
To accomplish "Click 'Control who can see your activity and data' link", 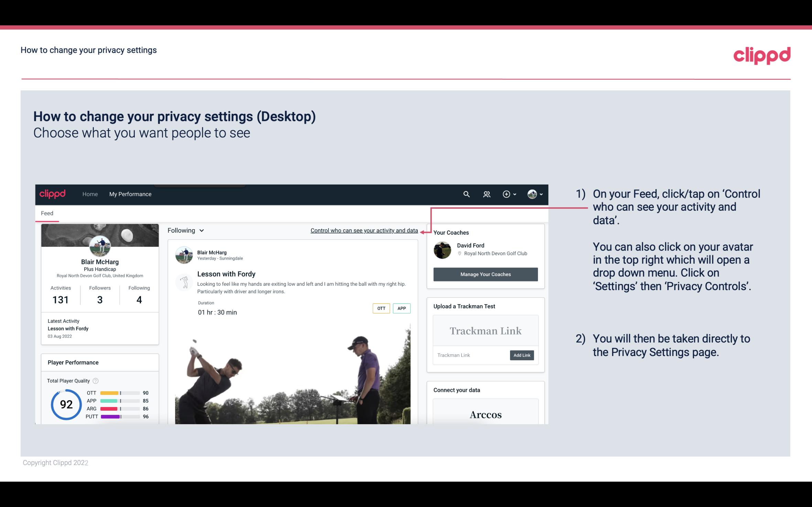I will pos(364,230).
